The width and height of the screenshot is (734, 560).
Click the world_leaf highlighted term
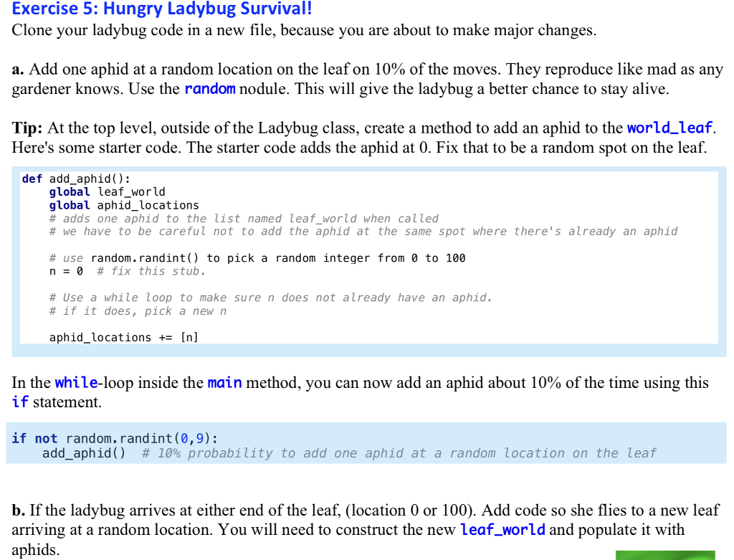(x=667, y=128)
